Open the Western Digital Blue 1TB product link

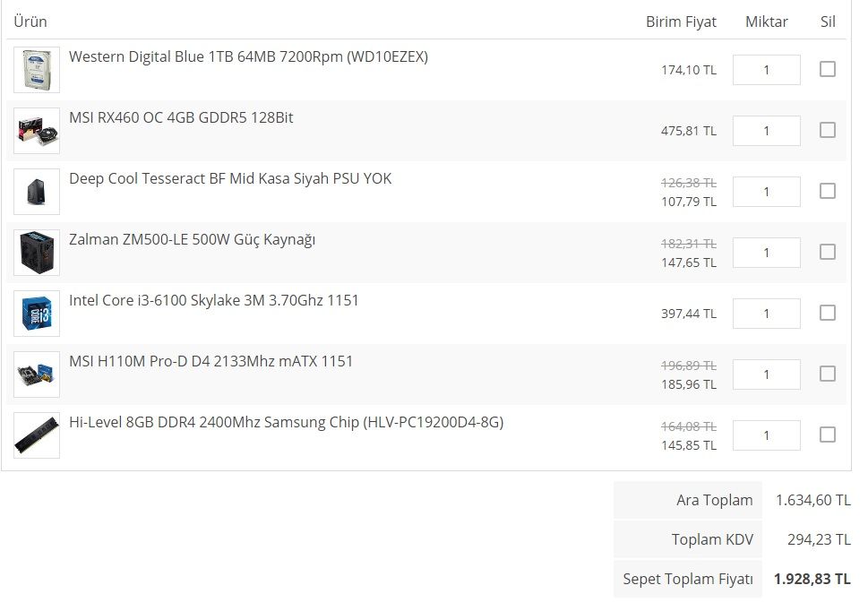tap(248, 56)
